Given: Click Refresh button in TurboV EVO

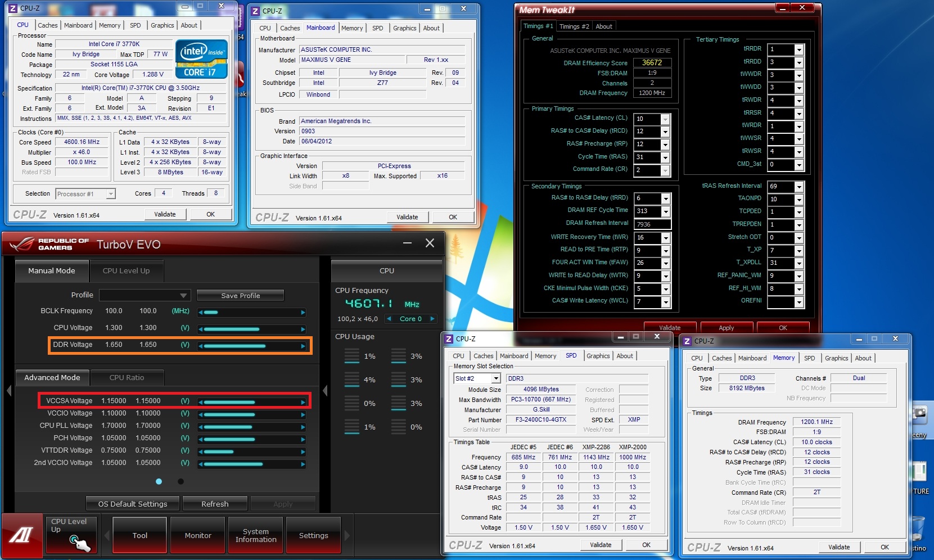Looking at the screenshot, I should pos(215,504).
